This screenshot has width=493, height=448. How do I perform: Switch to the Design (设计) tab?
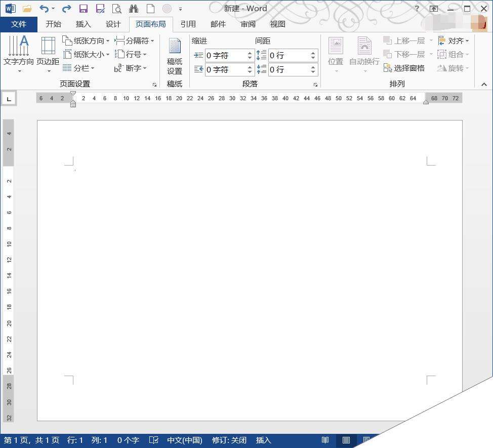113,24
